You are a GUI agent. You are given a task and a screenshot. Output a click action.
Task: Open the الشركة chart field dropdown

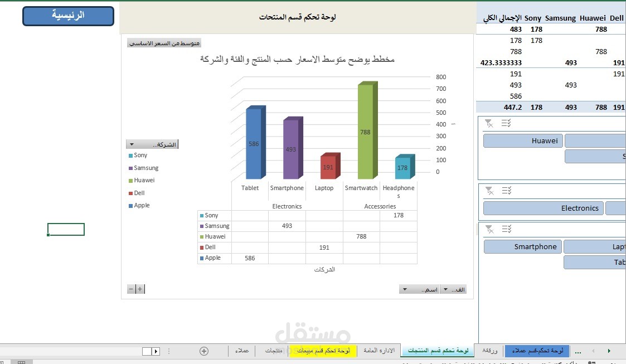coord(152,144)
